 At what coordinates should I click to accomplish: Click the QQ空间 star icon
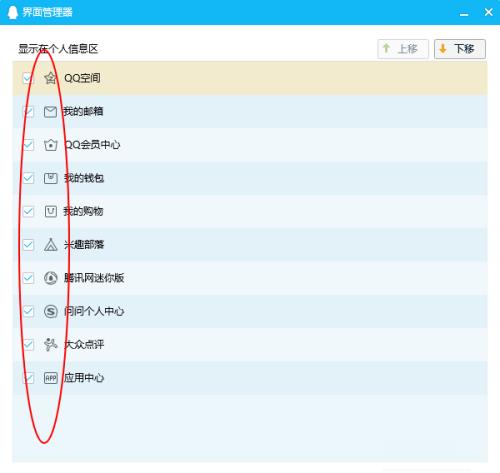click(x=50, y=78)
